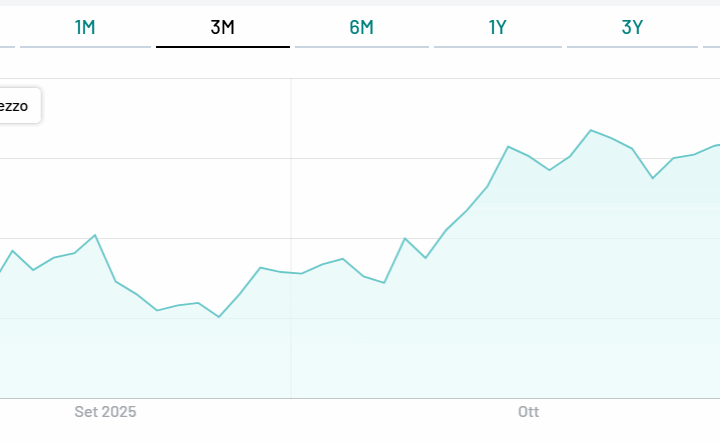Image resolution: width=720 pixels, height=445 pixels.
Task: Select the 1M time range tab
Action: pyautogui.click(x=85, y=28)
